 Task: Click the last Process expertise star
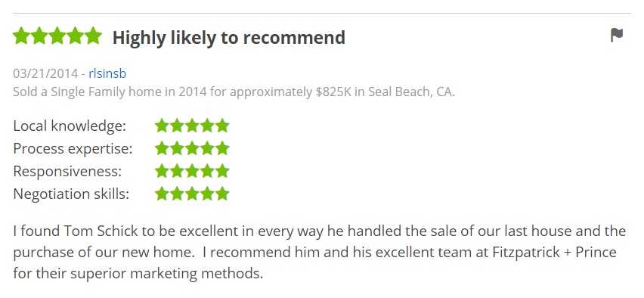click(222, 148)
